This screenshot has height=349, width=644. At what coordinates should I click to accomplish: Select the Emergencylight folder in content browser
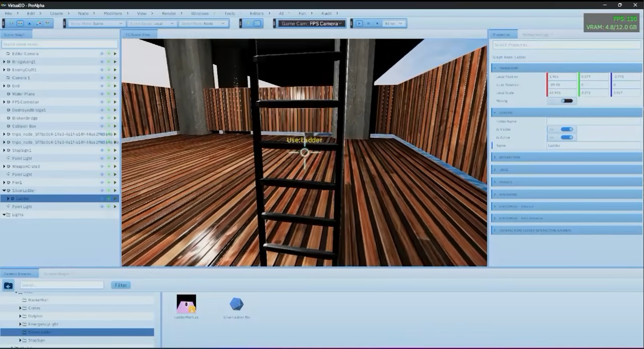pos(43,324)
